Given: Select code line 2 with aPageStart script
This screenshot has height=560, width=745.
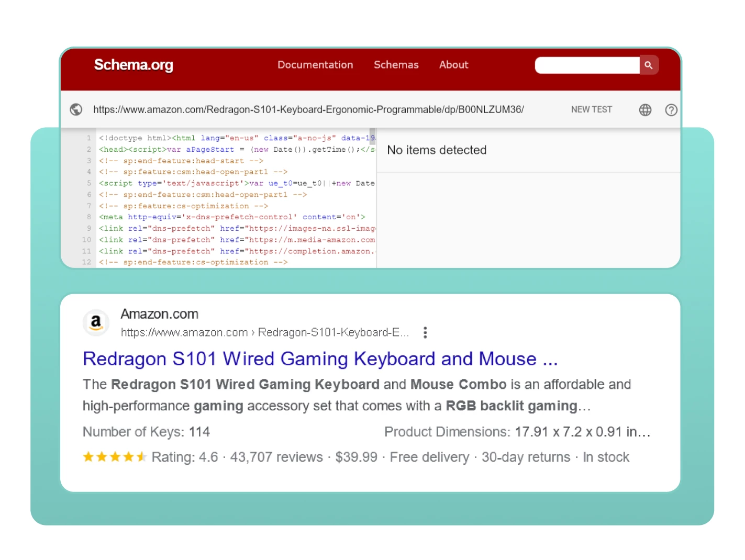Looking at the screenshot, I should [x=237, y=150].
